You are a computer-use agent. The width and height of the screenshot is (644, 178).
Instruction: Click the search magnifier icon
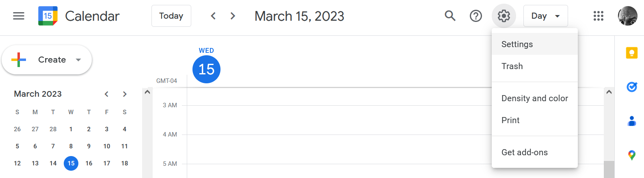tap(450, 16)
